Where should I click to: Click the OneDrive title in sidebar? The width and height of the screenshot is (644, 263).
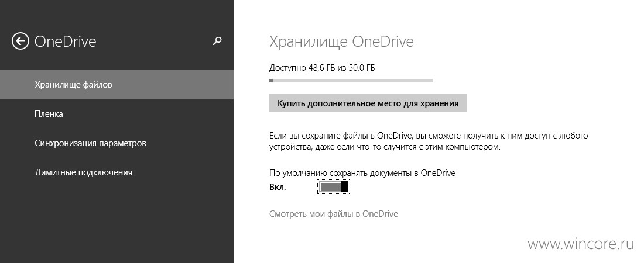tap(66, 41)
